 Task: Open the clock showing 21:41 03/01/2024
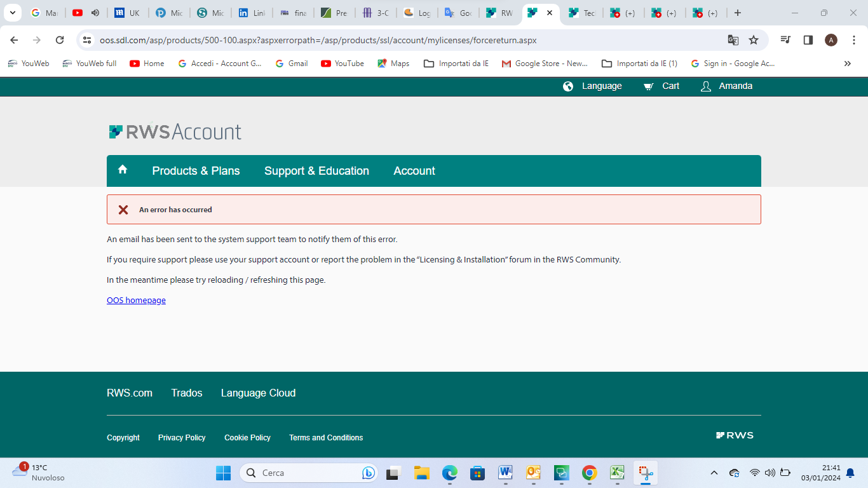point(820,473)
